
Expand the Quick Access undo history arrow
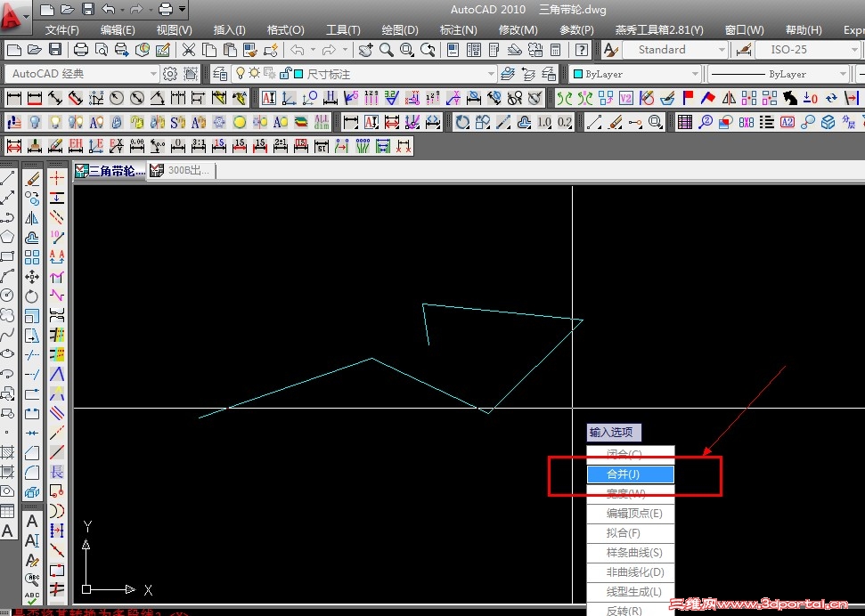point(122,10)
